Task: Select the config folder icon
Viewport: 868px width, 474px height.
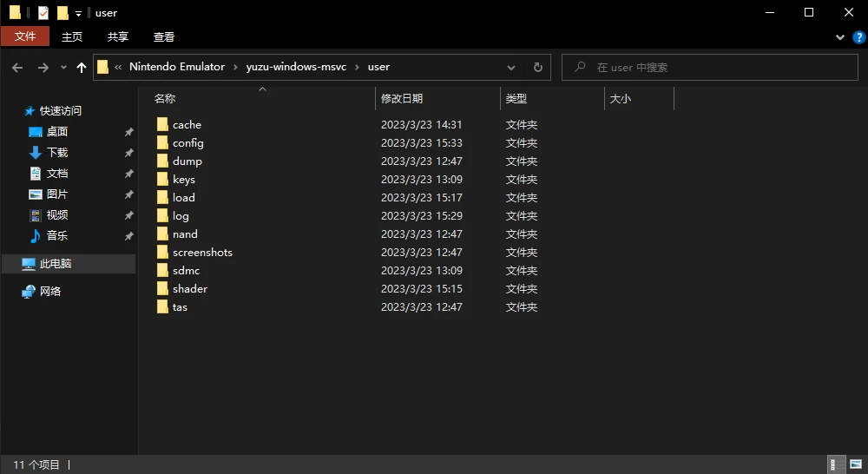Action: (x=162, y=143)
